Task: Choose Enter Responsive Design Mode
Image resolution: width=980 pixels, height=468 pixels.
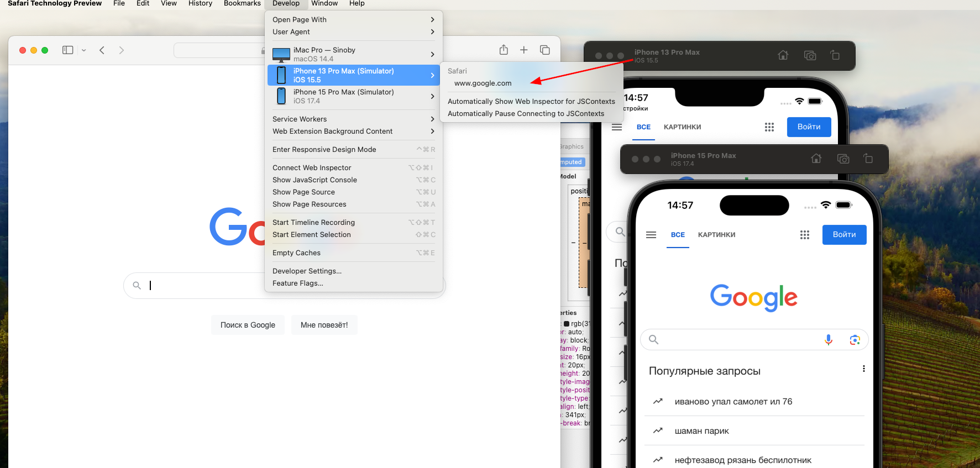Action: (354, 149)
